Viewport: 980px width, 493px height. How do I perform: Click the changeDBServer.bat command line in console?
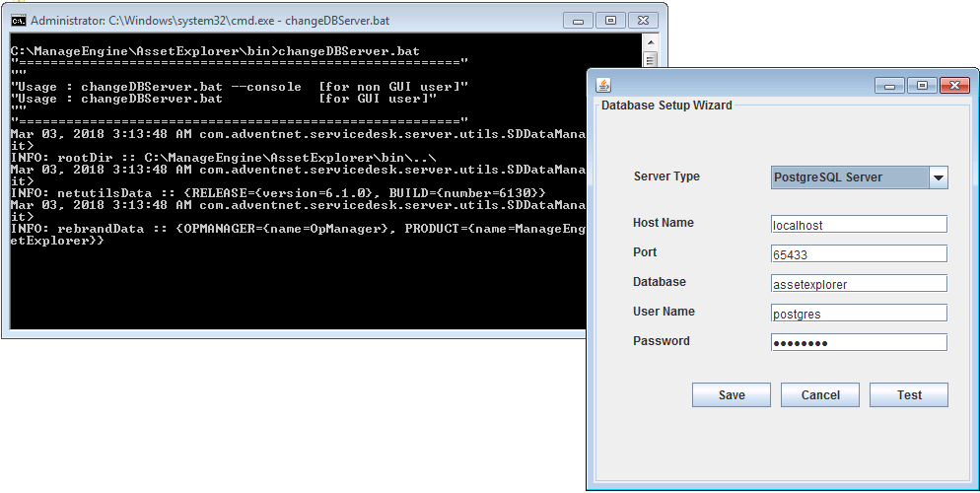[x=215, y=51]
